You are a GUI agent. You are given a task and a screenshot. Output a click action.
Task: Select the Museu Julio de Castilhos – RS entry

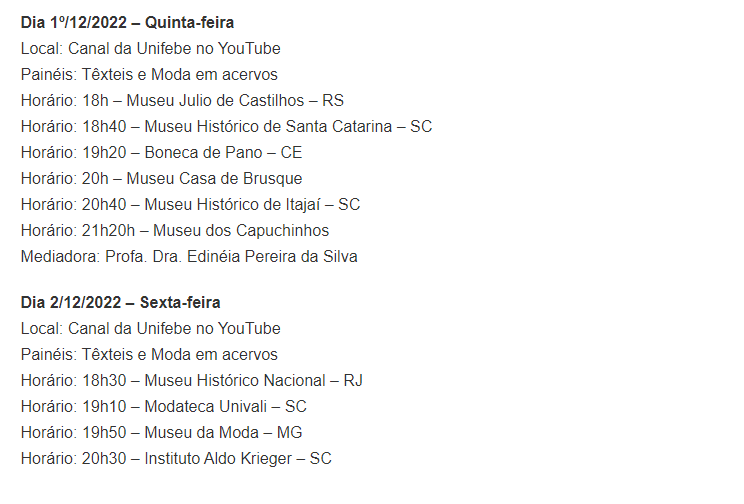[x=182, y=101]
